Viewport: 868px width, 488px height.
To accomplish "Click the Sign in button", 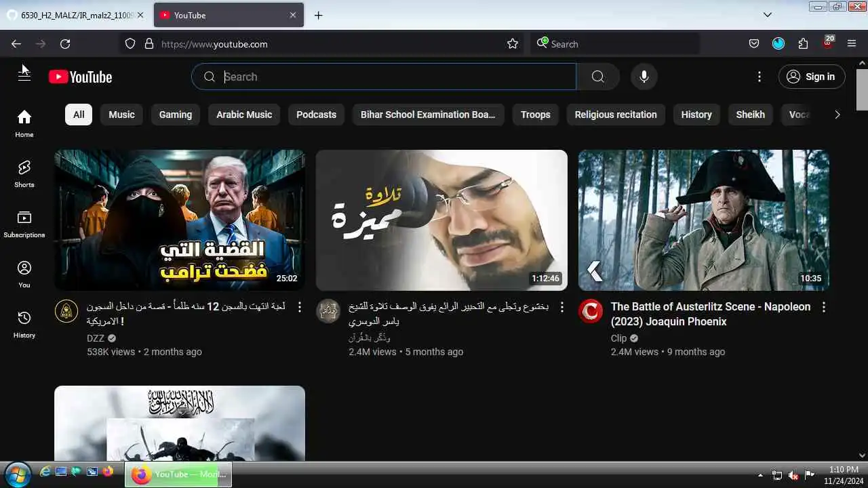I will point(812,77).
